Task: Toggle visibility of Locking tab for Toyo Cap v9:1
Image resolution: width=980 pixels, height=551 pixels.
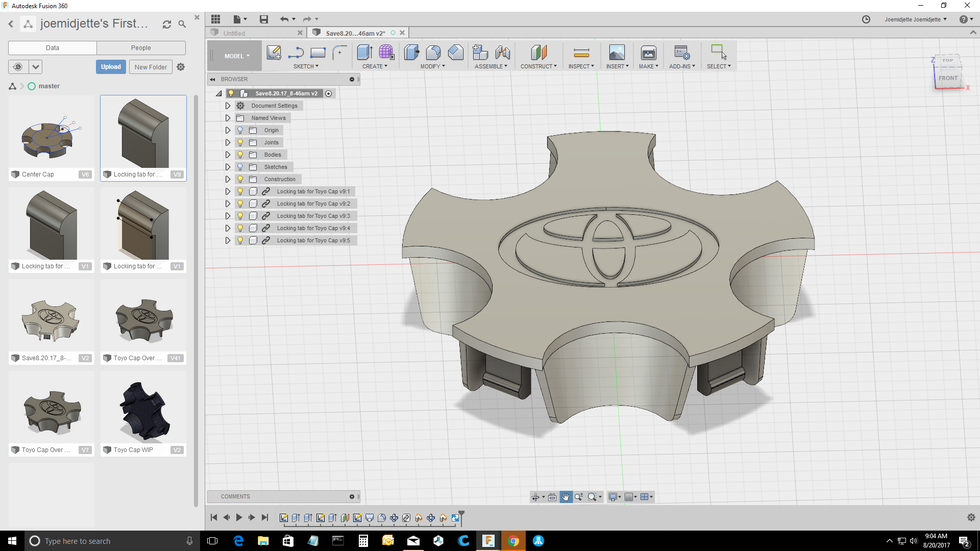Action: (240, 191)
